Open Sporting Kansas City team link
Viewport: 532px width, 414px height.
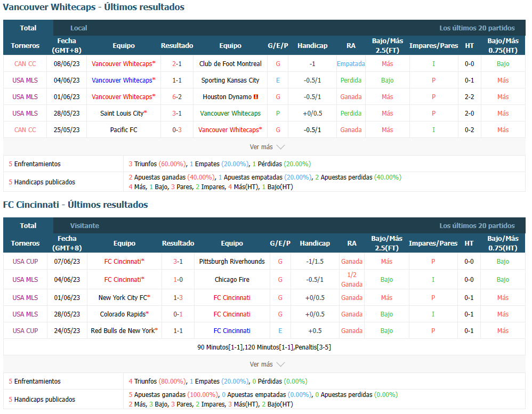tap(230, 80)
